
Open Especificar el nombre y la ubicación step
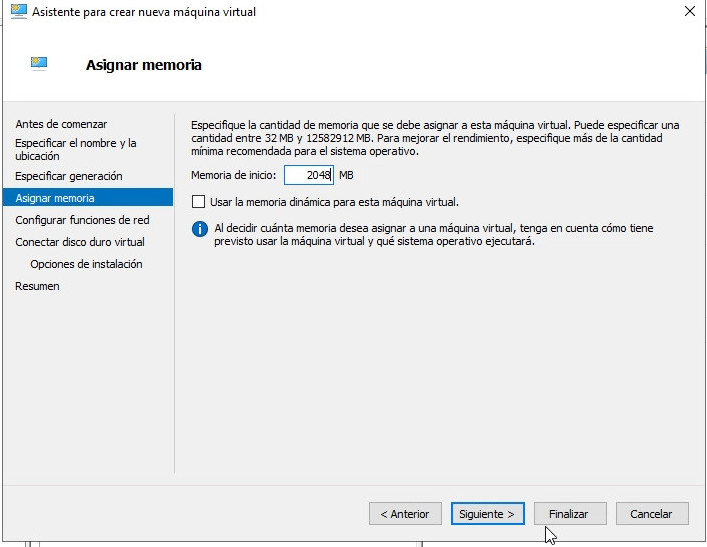(x=76, y=149)
